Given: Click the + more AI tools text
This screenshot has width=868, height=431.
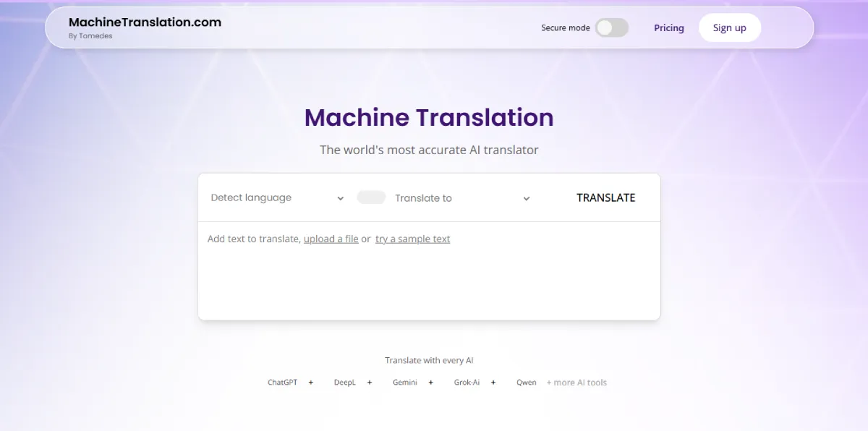Looking at the screenshot, I should (x=576, y=383).
